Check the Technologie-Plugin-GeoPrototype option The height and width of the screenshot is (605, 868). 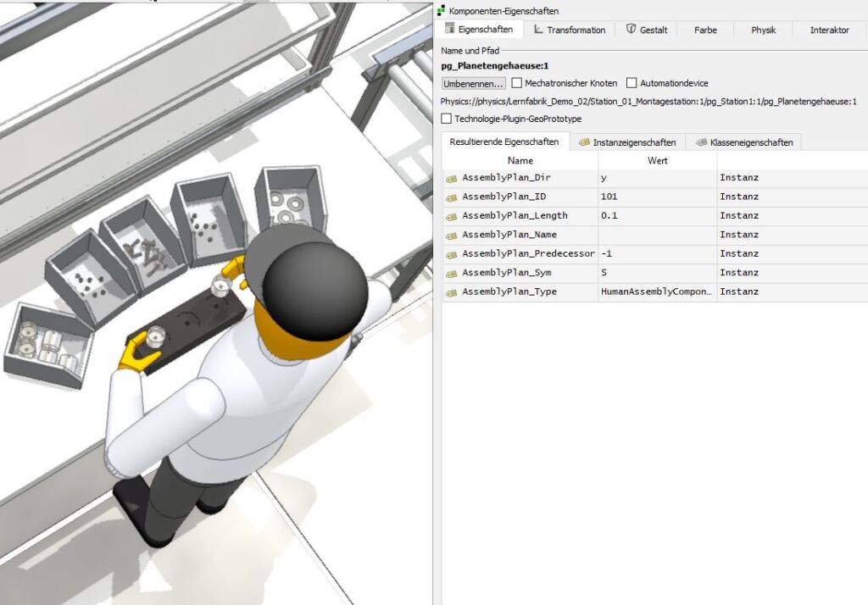(x=447, y=119)
